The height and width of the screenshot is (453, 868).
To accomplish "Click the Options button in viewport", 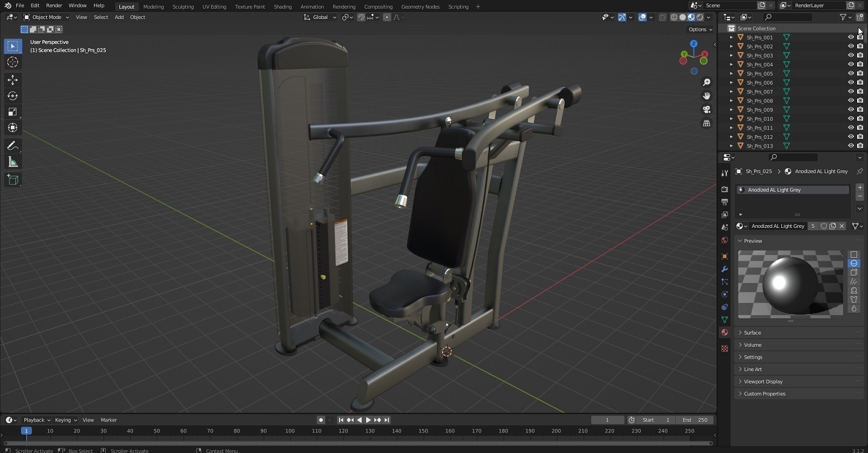I will coord(700,29).
